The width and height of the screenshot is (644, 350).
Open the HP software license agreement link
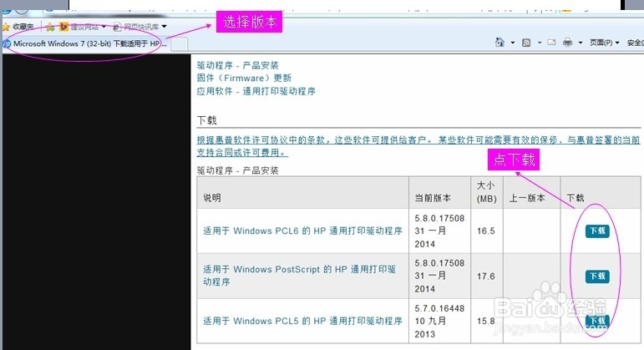[418, 146]
